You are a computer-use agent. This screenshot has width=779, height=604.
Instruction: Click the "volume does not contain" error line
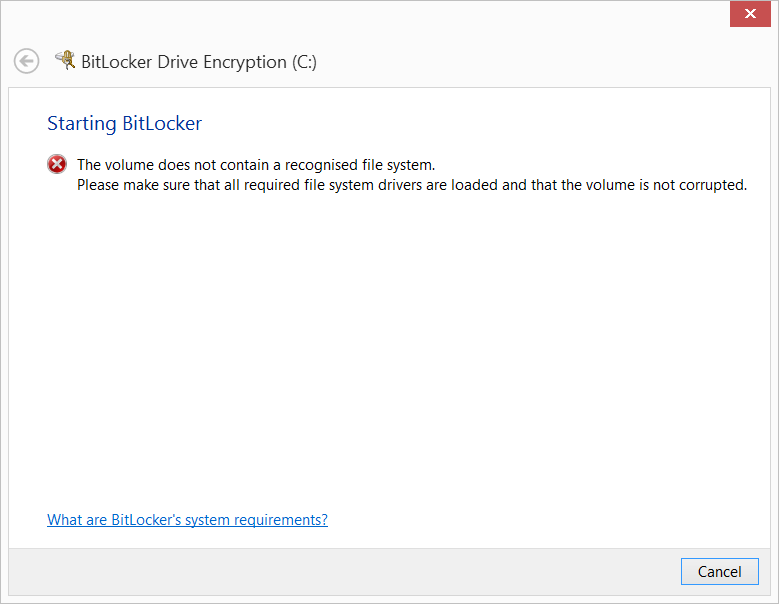(256, 165)
